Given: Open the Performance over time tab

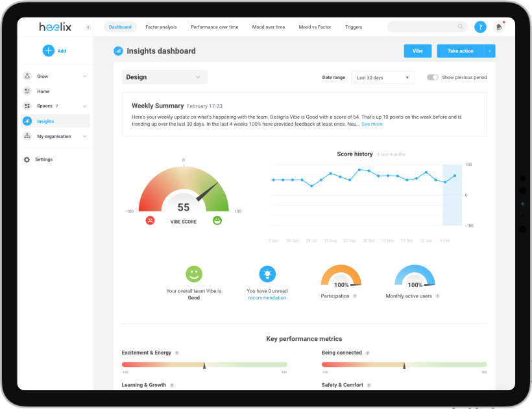Looking at the screenshot, I should click(215, 27).
